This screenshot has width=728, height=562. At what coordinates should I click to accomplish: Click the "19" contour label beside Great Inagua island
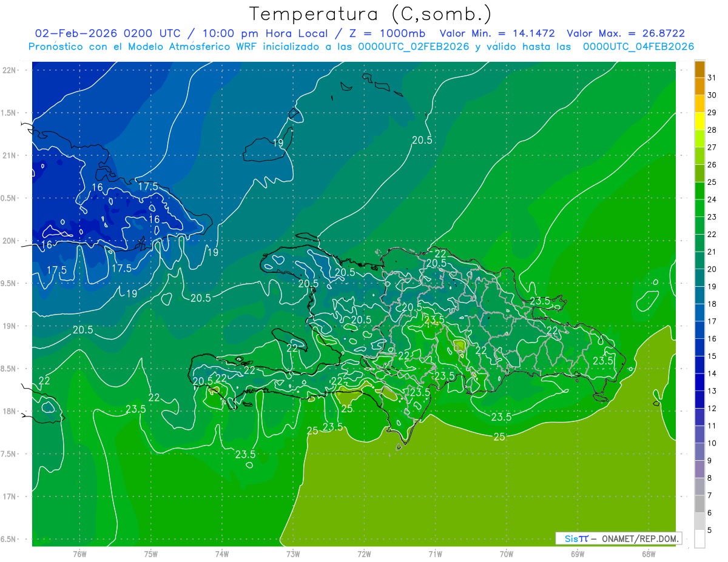(x=278, y=143)
